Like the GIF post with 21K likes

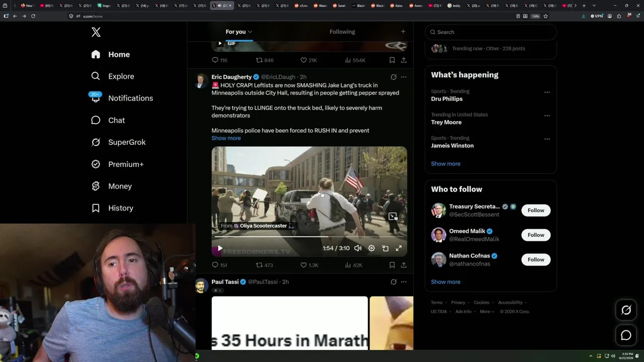[x=308, y=60]
